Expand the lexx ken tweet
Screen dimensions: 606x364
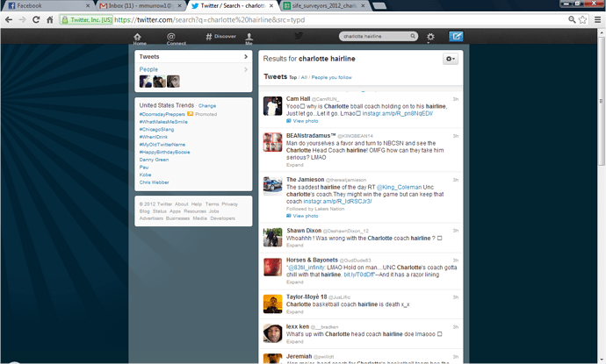[295, 341]
